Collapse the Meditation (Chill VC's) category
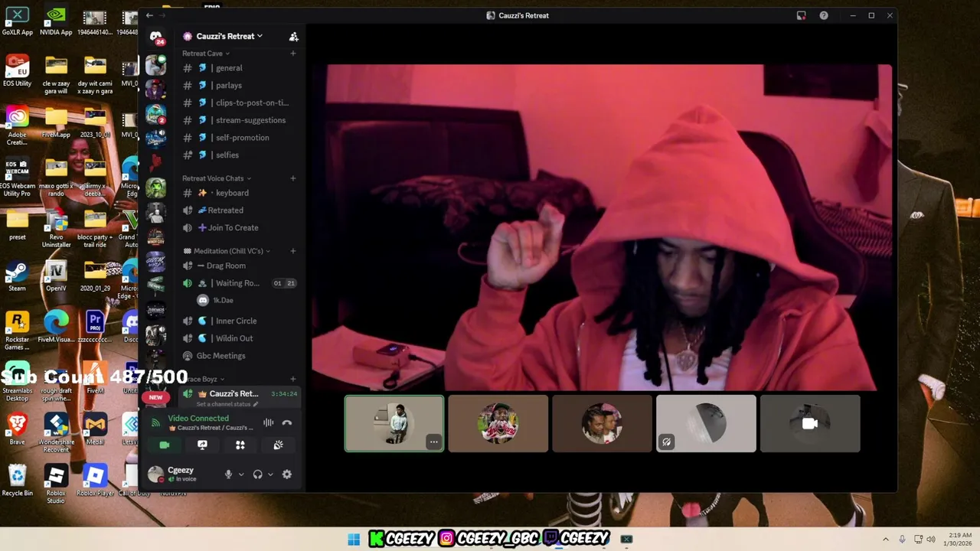 228,251
